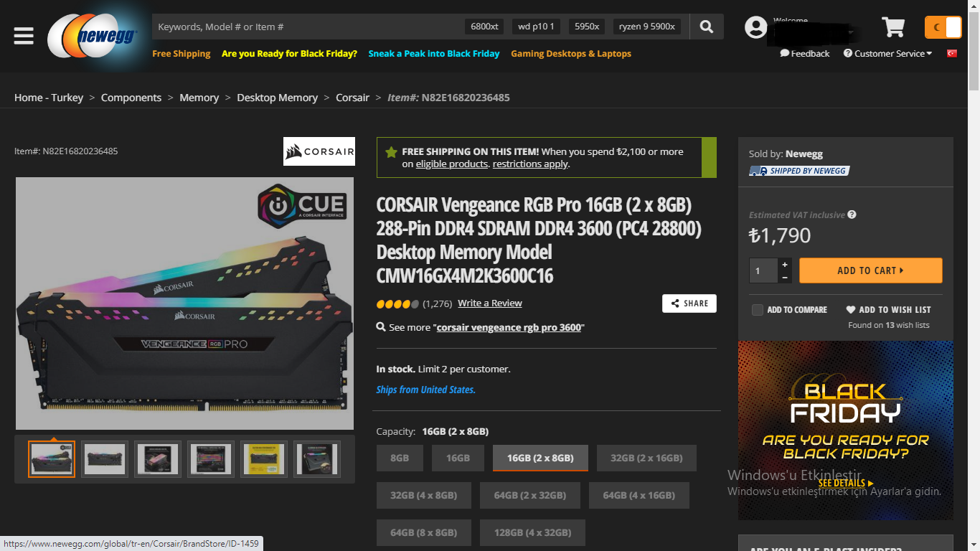This screenshot has height=551, width=980.
Task: Open the Free Shipping promo link
Action: pyautogui.click(x=182, y=54)
